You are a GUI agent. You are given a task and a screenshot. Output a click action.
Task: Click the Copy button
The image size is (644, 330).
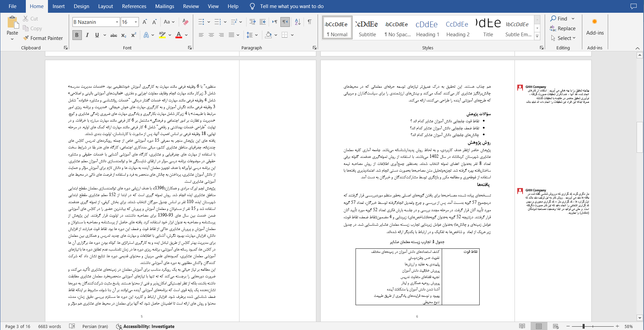[32, 29]
